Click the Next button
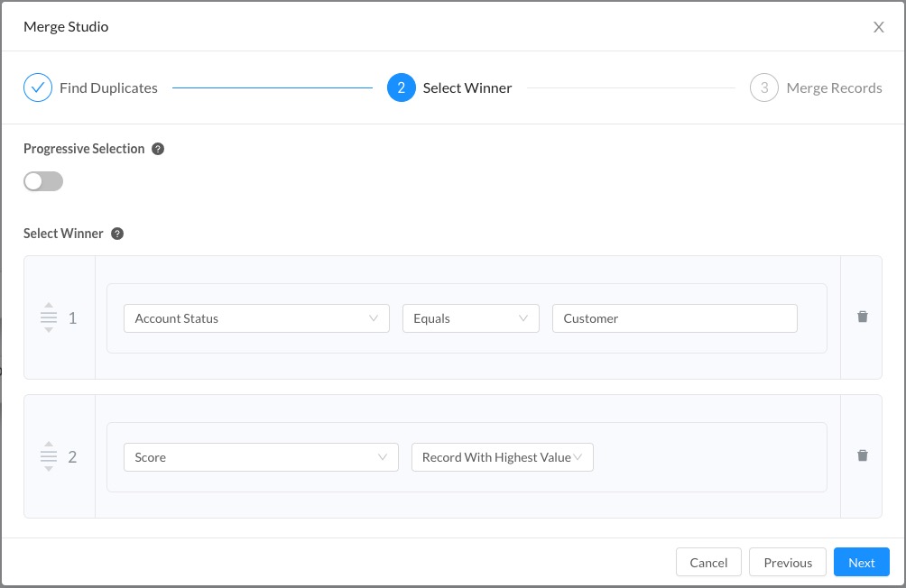Image resolution: width=906 pixels, height=588 pixels. tap(862, 562)
